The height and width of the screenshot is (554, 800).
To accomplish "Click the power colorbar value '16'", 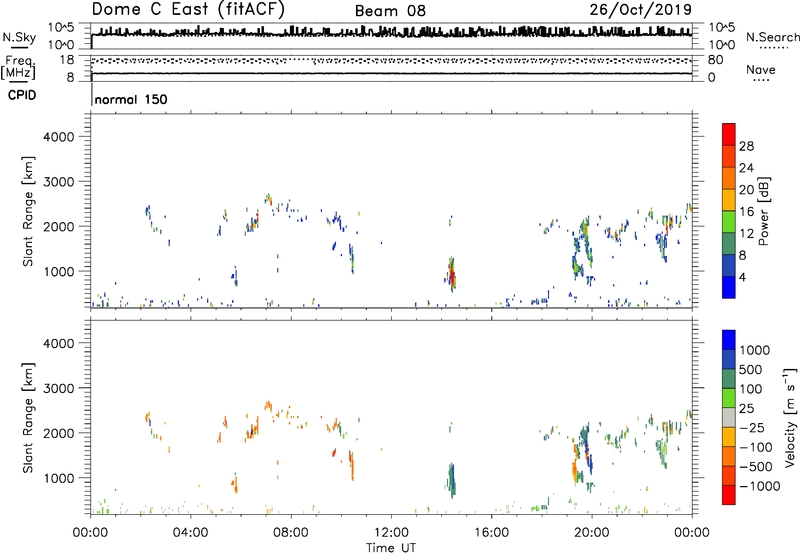I will click(746, 212).
